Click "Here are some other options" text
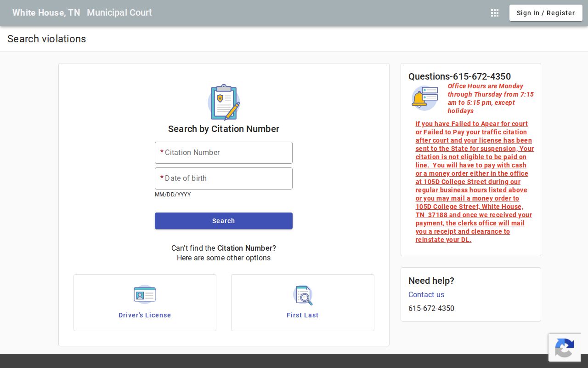The image size is (588, 368). pyautogui.click(x=224, y=258)
